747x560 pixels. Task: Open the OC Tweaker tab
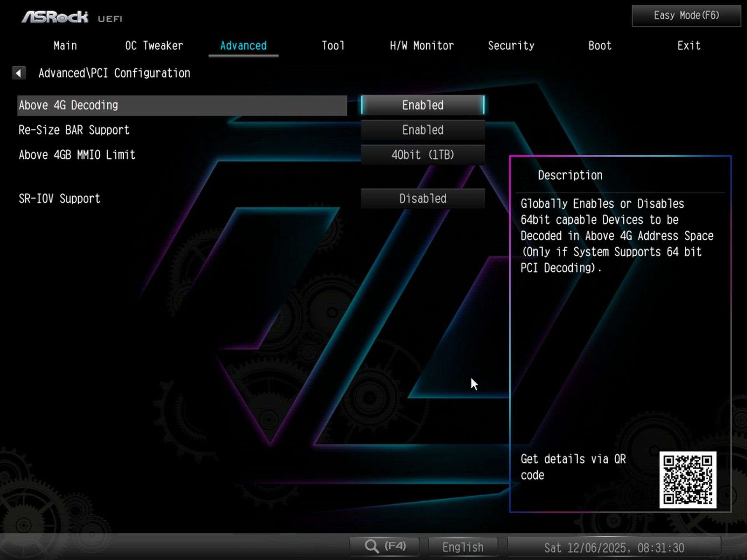point(154,46)
